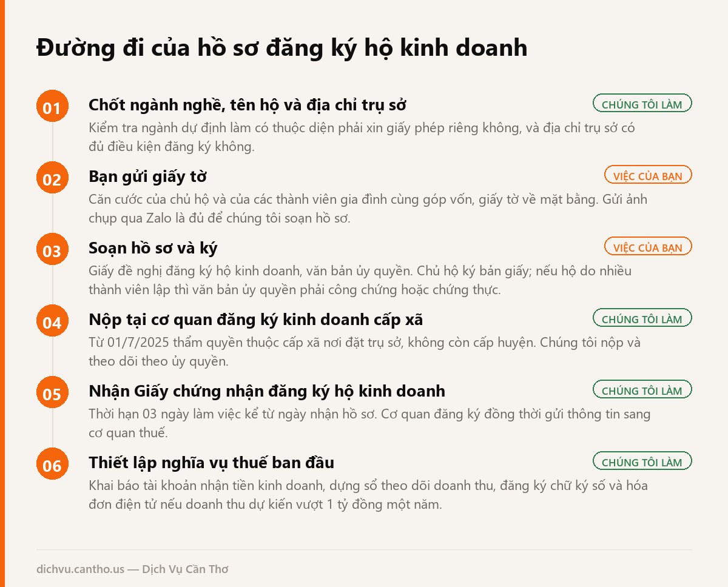The width and height of the screenshot is (728, 587).
Task: Click description starting 'Giấy đề nghị đăng ký hộ kinh doanh'
Action: pyautogui.click(x=360, y=280)
